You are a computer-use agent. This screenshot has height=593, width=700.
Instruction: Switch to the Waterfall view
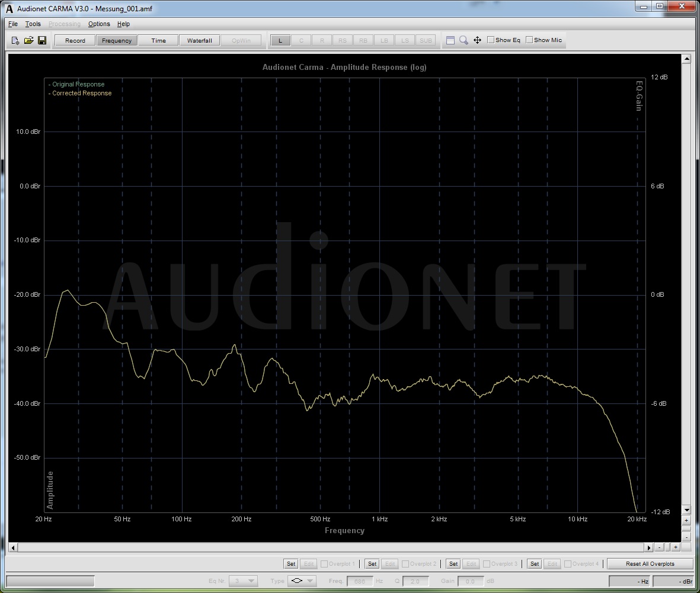[x=199, y=40]
